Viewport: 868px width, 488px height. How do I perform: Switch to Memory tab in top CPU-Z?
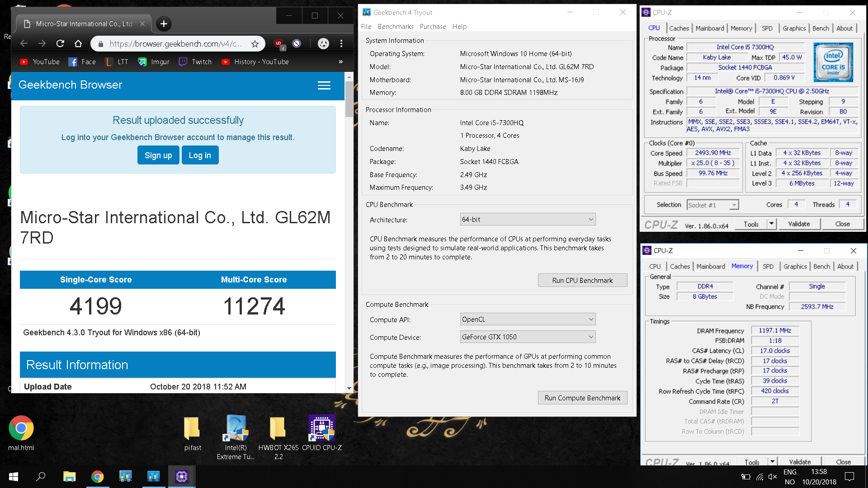tap(741, 28)
